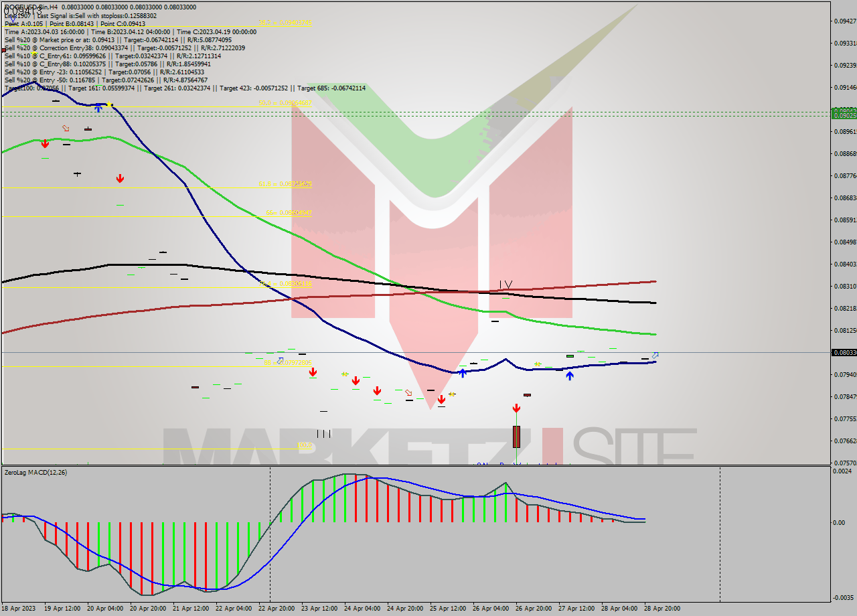Click the hollow red arrow above the green line
Screen dimensions: 857x616
point(66,128)
